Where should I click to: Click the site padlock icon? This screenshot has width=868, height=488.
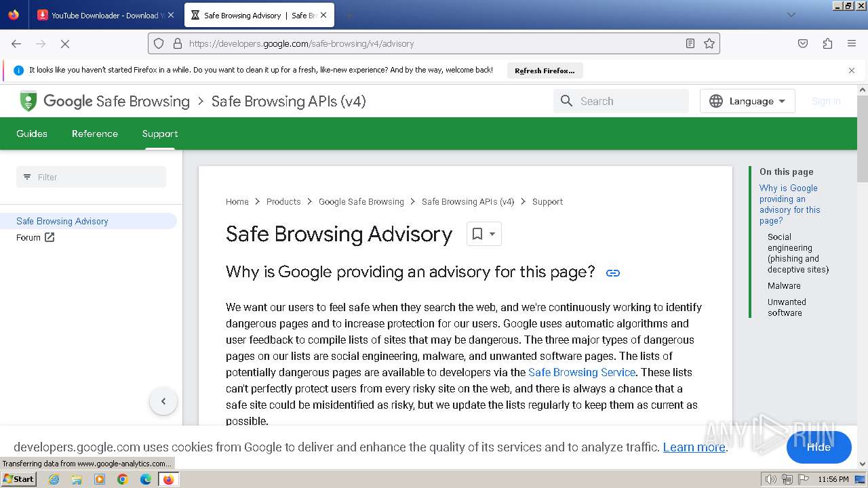(178, 43)
